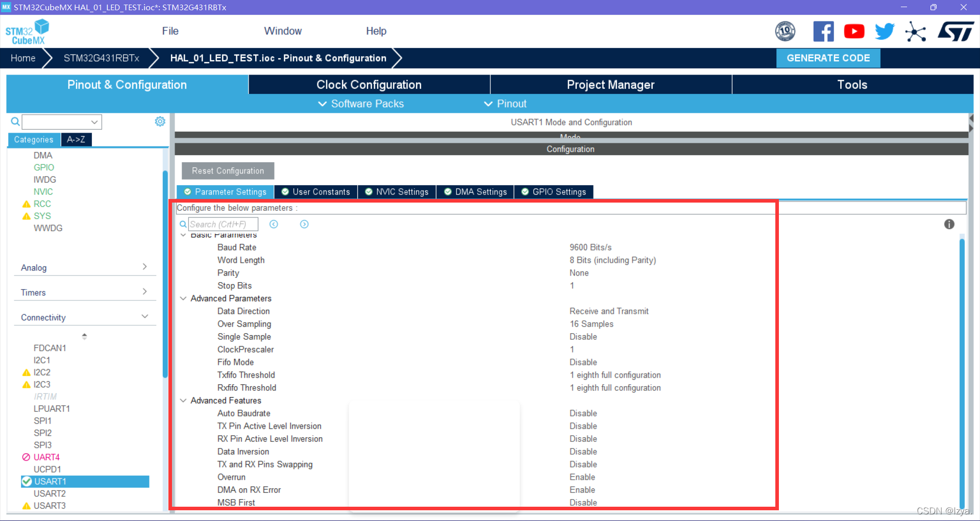980x521 pixels.
Task: Click the warning icon beside I2C2
Action: click(27, 373)
